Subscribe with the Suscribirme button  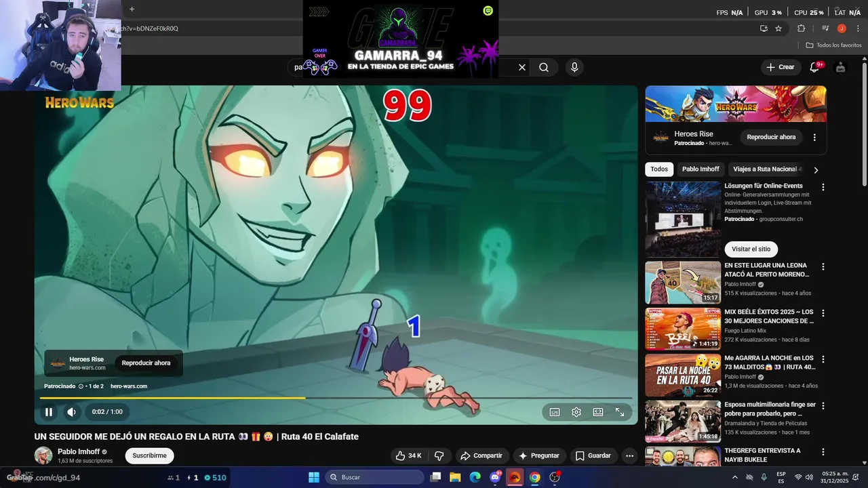coord(149,455)
